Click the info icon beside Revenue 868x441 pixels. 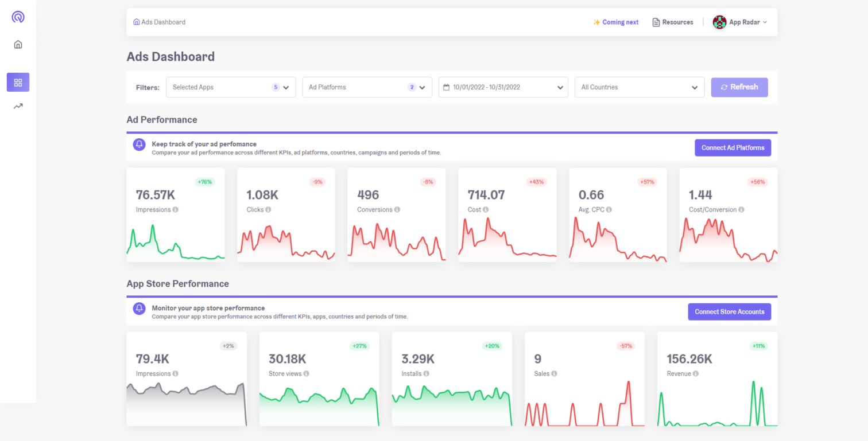(696, 374)
